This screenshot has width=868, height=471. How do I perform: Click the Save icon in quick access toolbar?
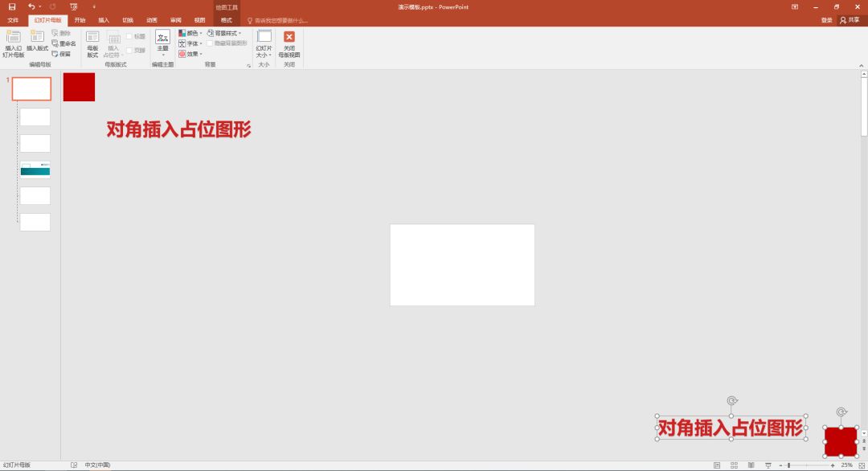[x=12, y=6]
